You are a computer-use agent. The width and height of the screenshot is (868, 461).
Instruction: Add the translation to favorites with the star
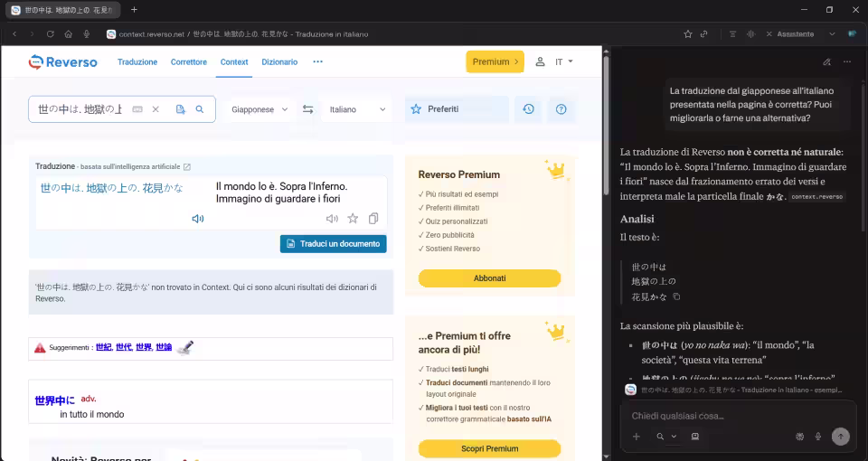pos(353,219)
